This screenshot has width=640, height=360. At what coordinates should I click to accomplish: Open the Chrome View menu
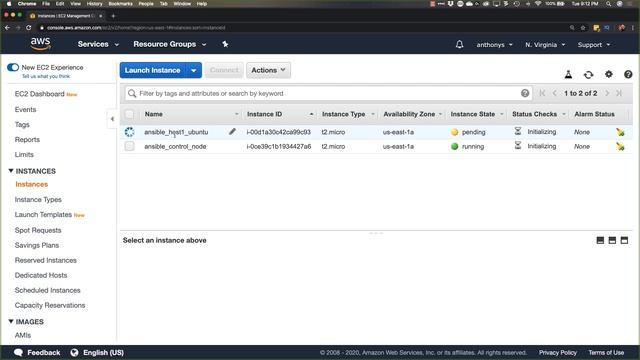pos(76,4)
